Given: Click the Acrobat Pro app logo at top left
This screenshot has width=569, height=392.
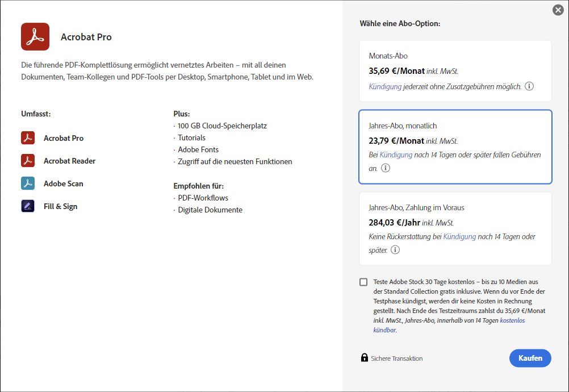Looking at the screenshot, I should (35, 36).
